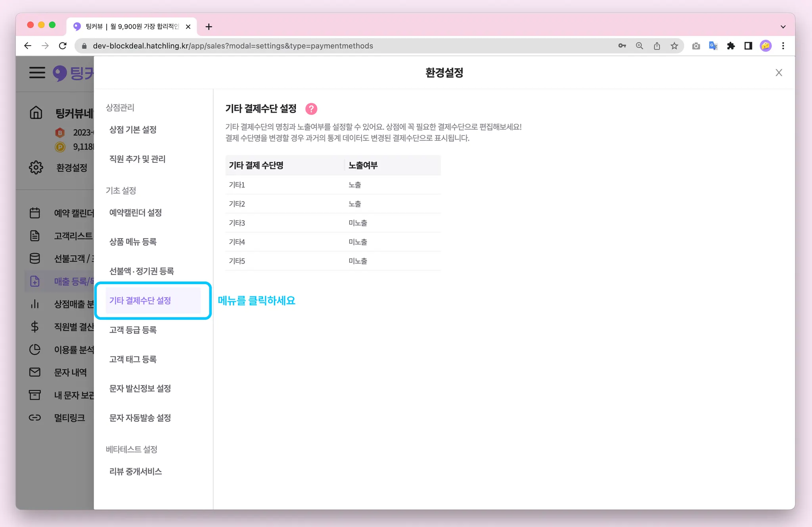Click the gear 환경설정 icon
Screen dimensions: 812x527
36,167
